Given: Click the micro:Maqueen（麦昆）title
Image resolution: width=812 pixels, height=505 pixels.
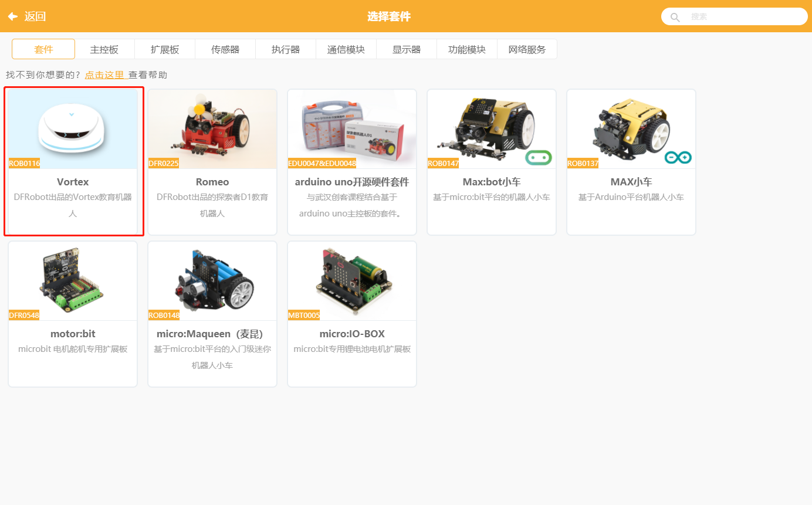Looking at the screenshot, I should (212, 334).
